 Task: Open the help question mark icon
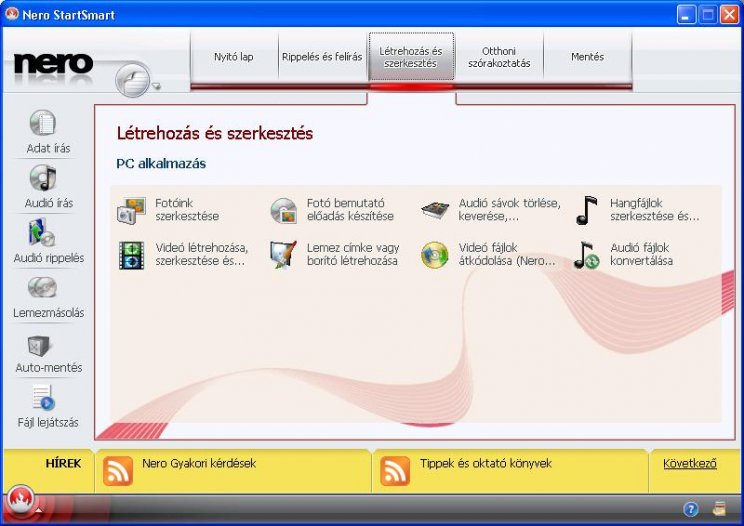[690, 509]
